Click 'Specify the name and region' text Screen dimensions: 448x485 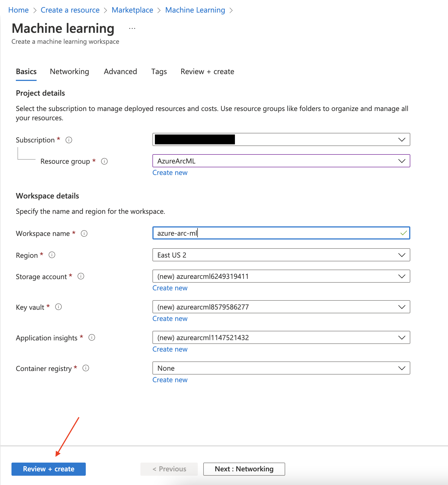[x=90, y=211]
